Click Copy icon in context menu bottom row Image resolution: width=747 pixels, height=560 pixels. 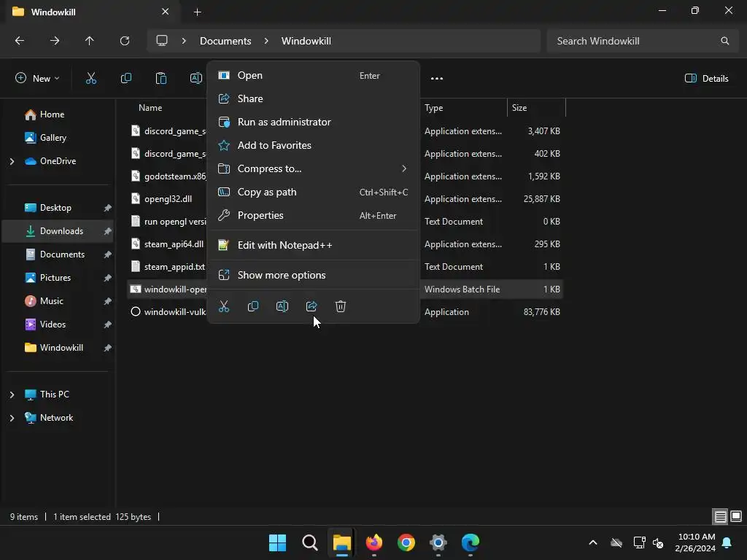click(x=253, y=306)
